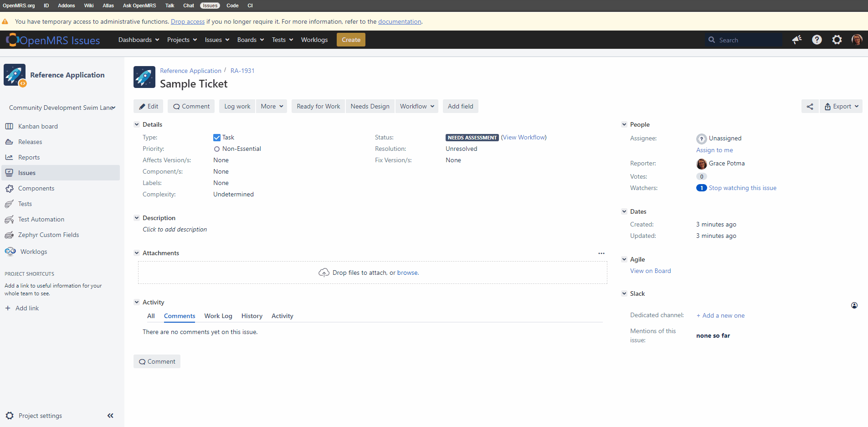Image resolution: width=868 pixels, height=427 pixels.
Task: Switch to the Work Log tab
Action: click(x=218, y=316)
